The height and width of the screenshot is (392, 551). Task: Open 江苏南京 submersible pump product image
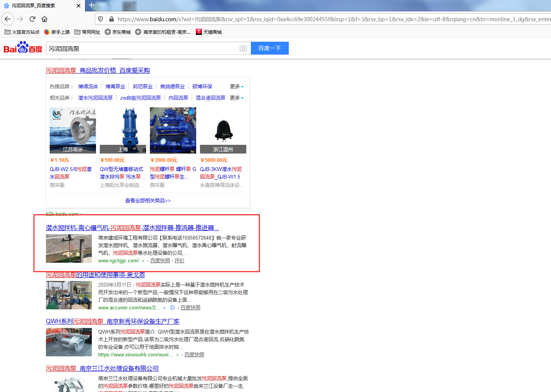click(x=73, y=130)
